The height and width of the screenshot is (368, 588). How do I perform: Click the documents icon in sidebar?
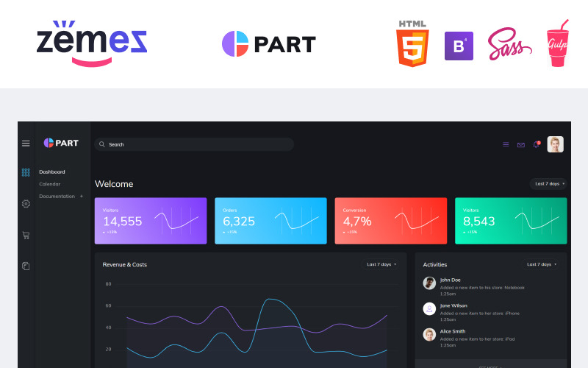click(x=26, y=266)
